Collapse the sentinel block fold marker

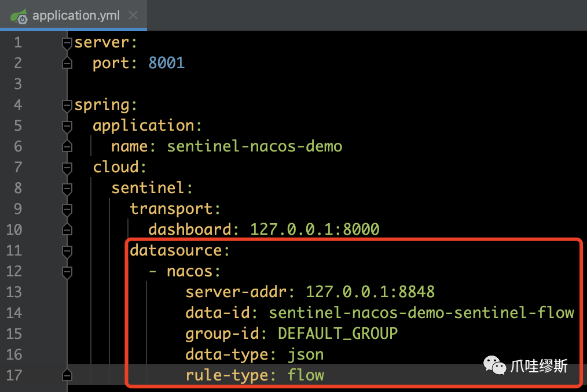[x=67, y=189]
